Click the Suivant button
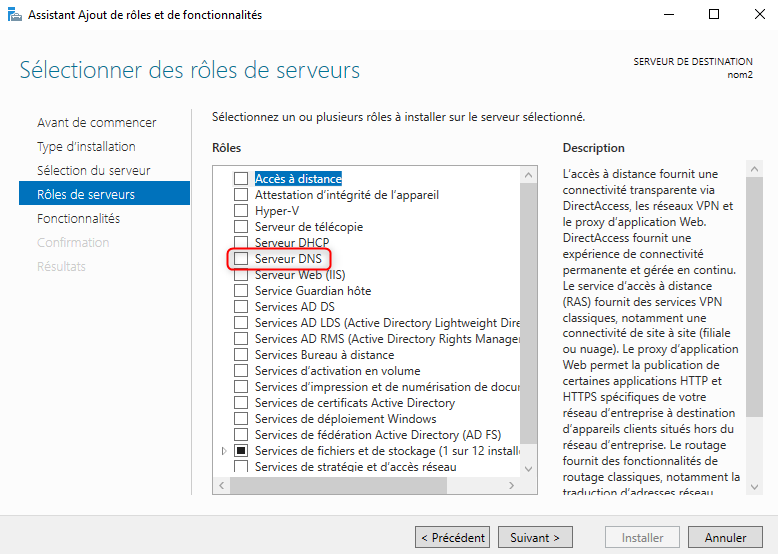Viewport: 778px width, 554px height. coord(535,537)
